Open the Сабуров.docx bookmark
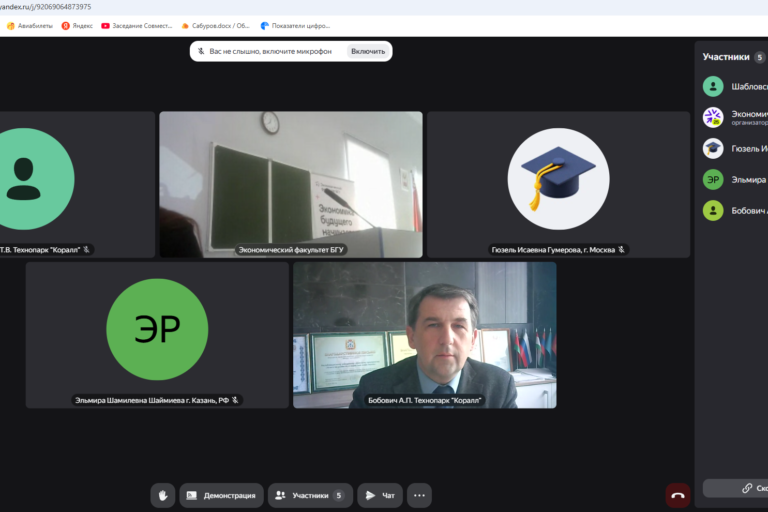The height and width of the screenshot is (512, 768). click(x=215, y=25)
